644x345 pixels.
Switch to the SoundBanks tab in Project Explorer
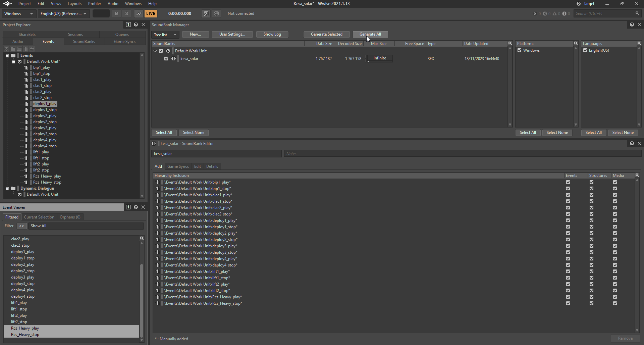84,42
